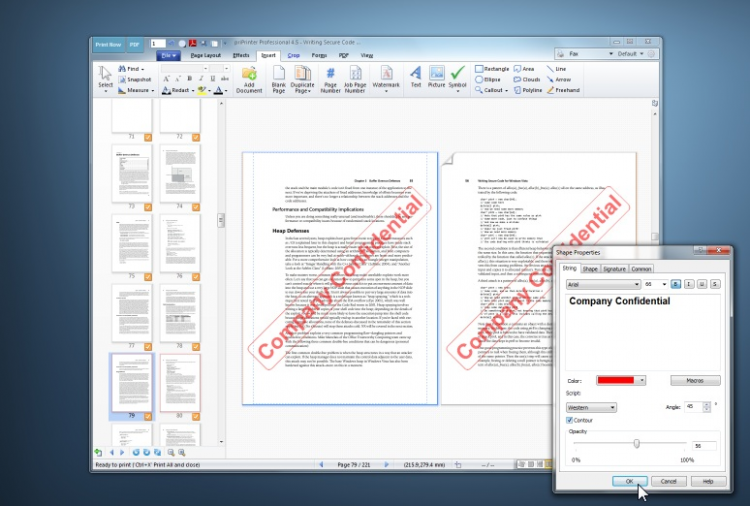Select the Polyline tool
Viewport: 750px width, 506px height.
coord(528,90)
